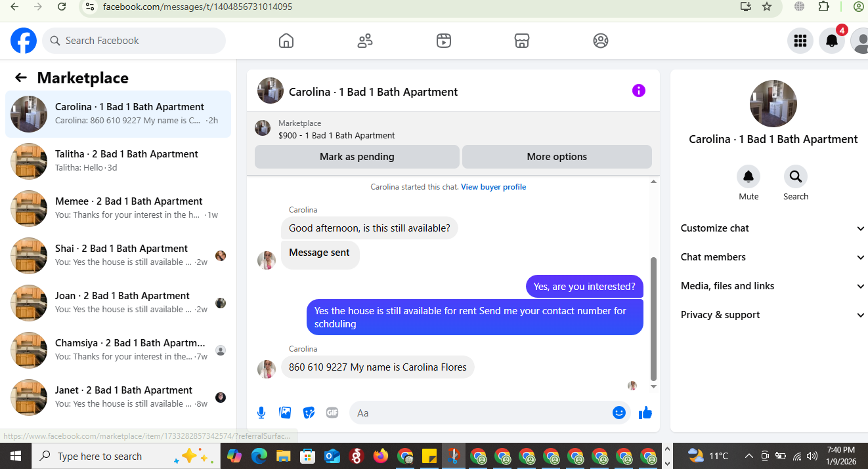The width and height of the screenshot is (868, 469).
Task: Open the Facebook menu grid icon
Action: (800, 41)
